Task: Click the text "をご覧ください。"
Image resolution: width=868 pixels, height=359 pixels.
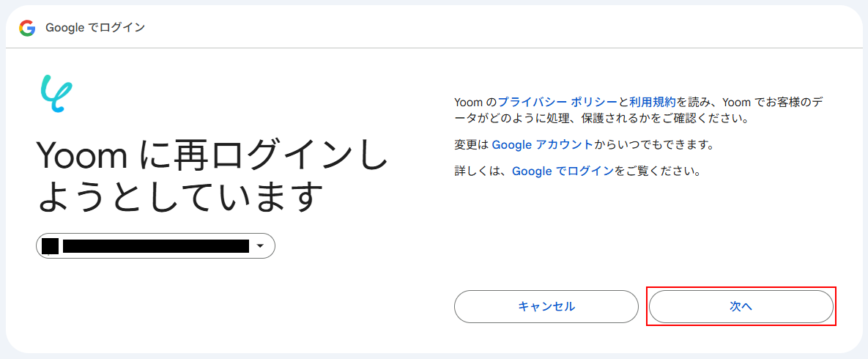Action: click(x=658, y=171)
